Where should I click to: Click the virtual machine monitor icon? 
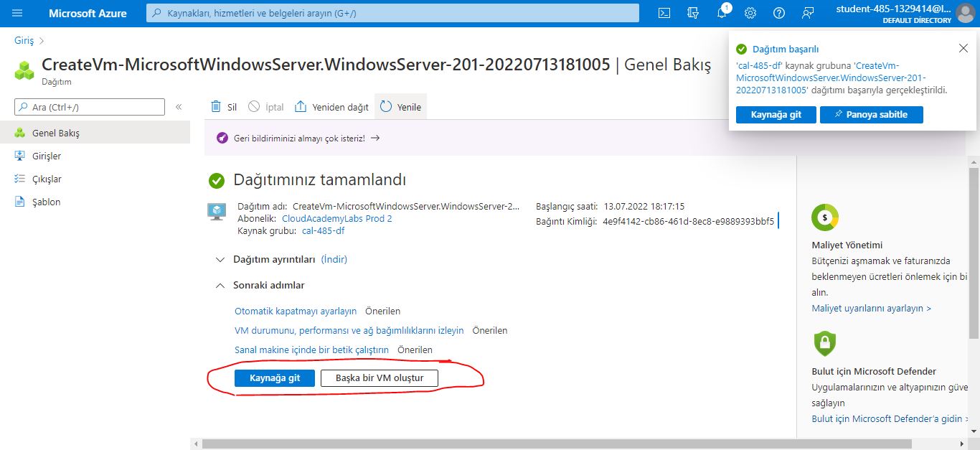217,211
